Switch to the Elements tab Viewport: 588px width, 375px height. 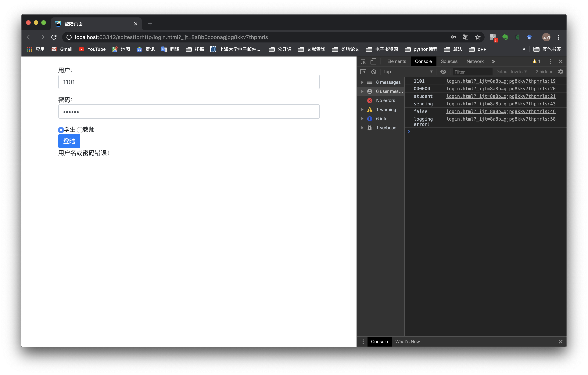[396, 62]
